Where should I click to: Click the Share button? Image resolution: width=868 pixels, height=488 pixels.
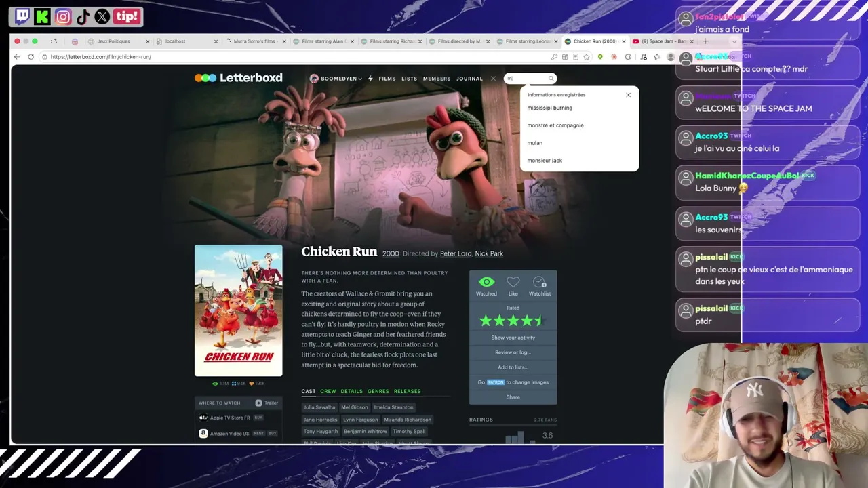513,397
